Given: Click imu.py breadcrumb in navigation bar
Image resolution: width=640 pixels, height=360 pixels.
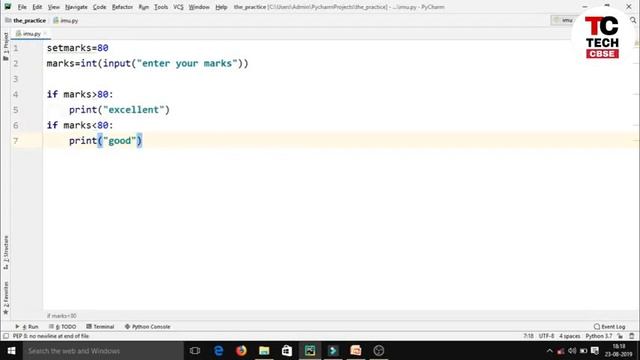Looking at the screenshot, I should (x=65, y=20).
